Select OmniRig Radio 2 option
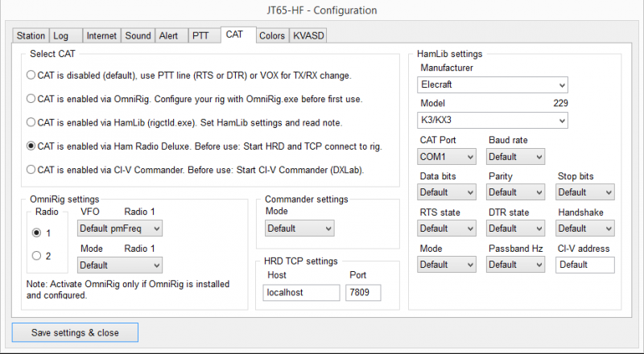The image size is (644, 354). (x=36, y=256)
